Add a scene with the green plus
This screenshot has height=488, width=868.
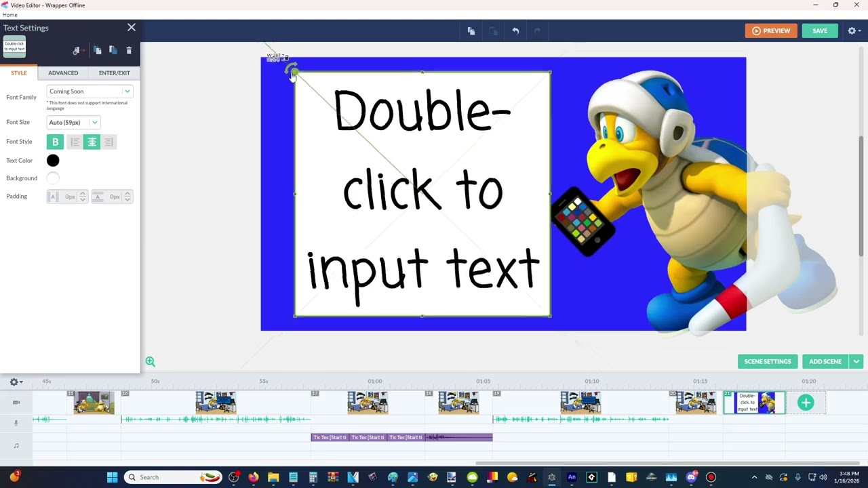(x=806, y=403)
